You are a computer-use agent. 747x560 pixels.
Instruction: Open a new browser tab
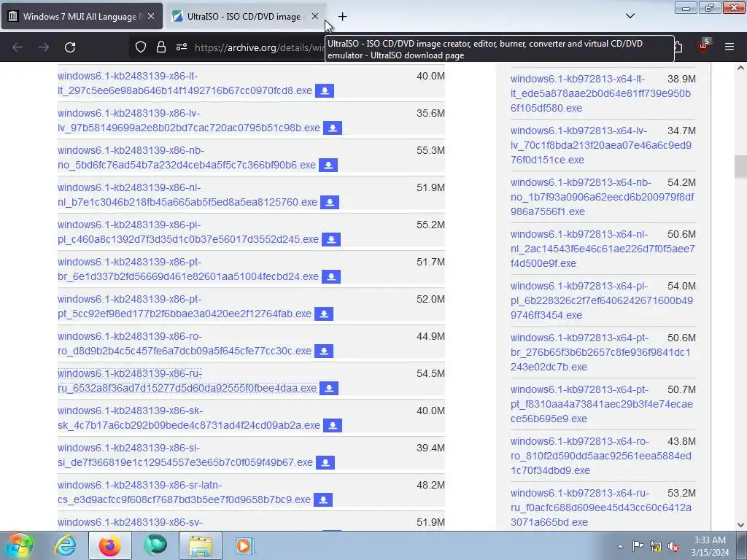click(343, 17)
